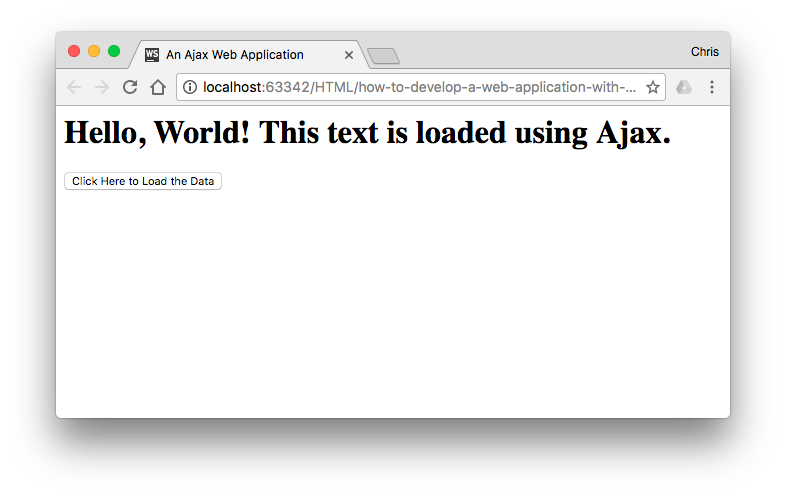This screenshot has height=498, width=786.
Task: Open a new tab with the new-tab button
Action: click(x=383, y=56)
